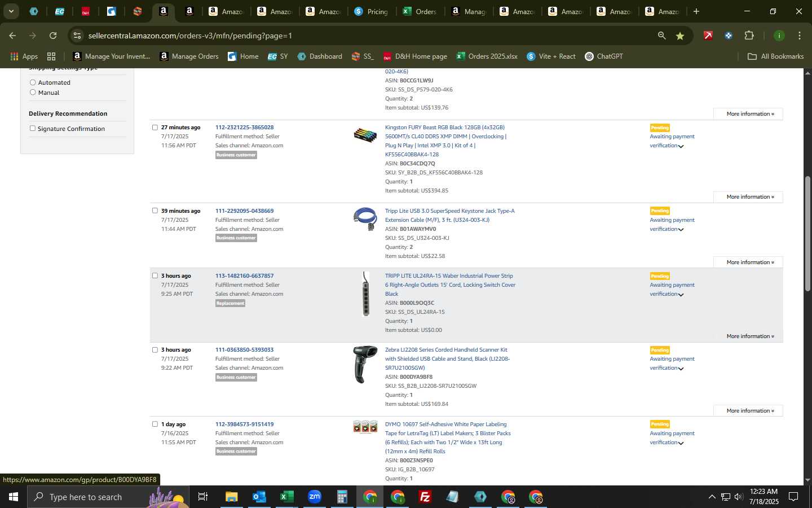
Task: Open Outlook from the taskbar
Action: coord(259,497)
